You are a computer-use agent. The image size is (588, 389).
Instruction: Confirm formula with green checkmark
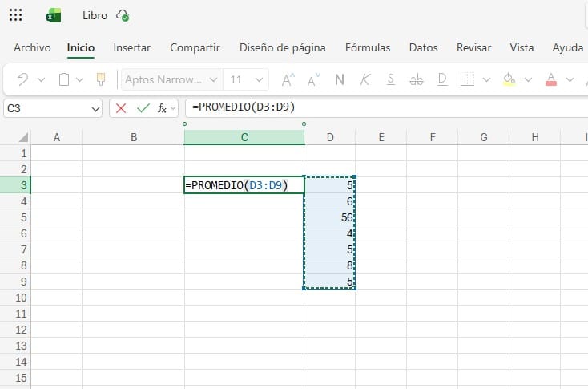pyautogui.click(x=143, y=107)
